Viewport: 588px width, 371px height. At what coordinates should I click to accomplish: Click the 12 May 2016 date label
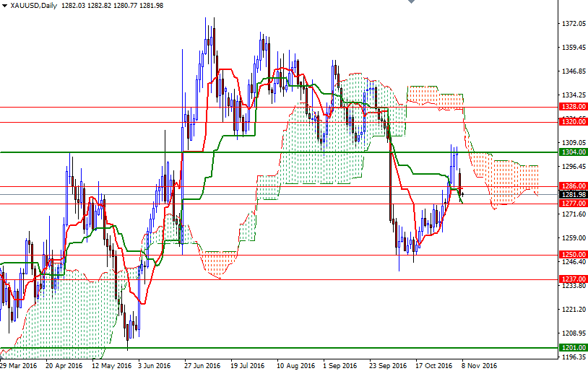click(x=112, y=365)
